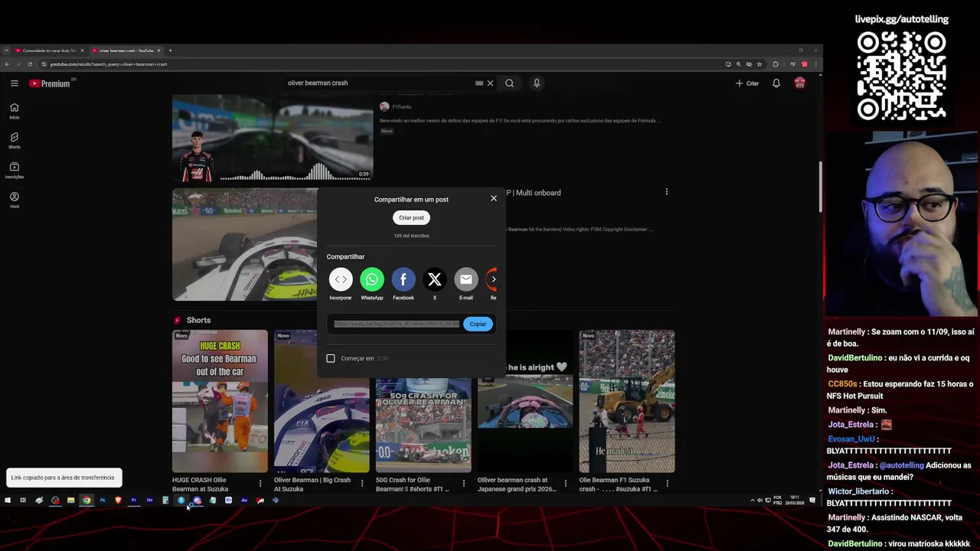Click the Criar button in header
The image size is (980, 551).
click(747, 83)
